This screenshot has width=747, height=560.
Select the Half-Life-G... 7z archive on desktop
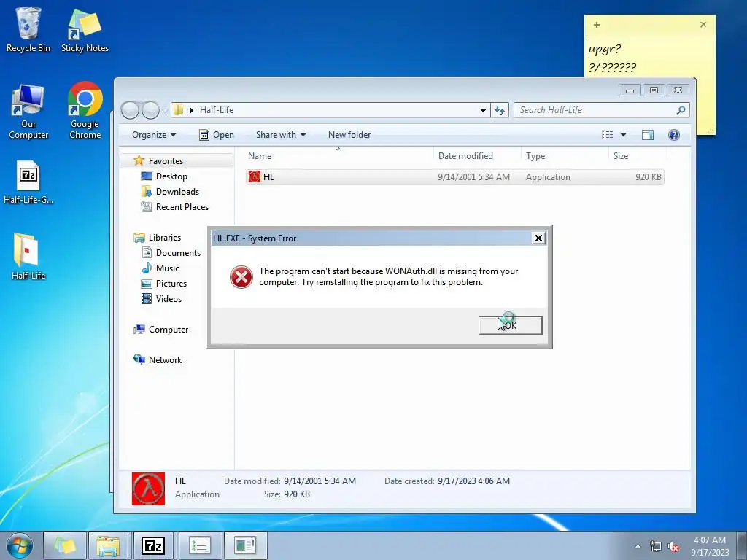click(28, 182)
